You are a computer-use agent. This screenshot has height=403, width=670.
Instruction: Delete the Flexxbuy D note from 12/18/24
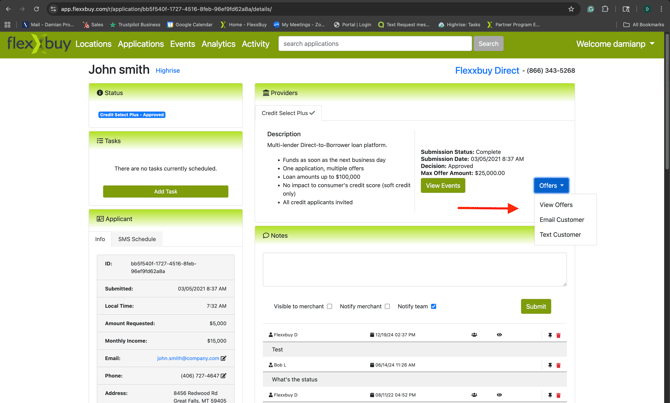[x=559, y=335]
